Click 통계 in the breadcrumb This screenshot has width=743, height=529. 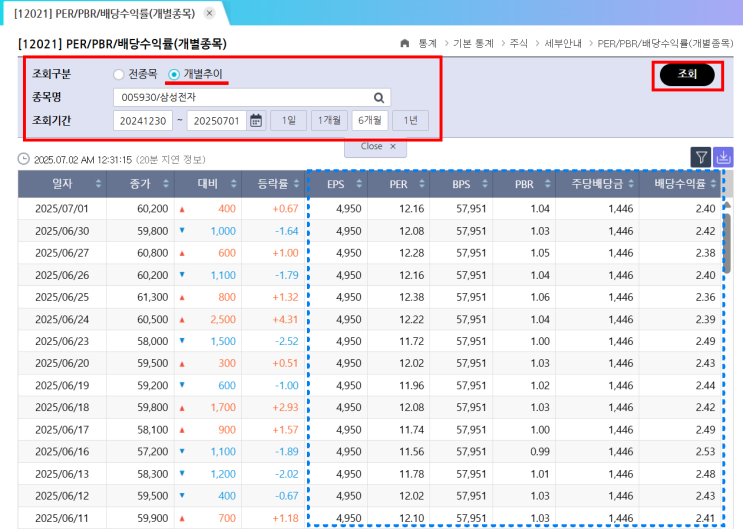click(427, 44)
